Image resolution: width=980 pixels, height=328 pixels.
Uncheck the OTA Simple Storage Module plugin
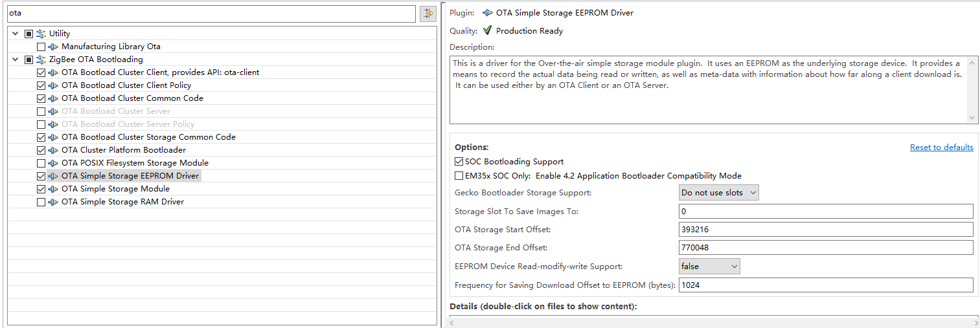(41, 189)
